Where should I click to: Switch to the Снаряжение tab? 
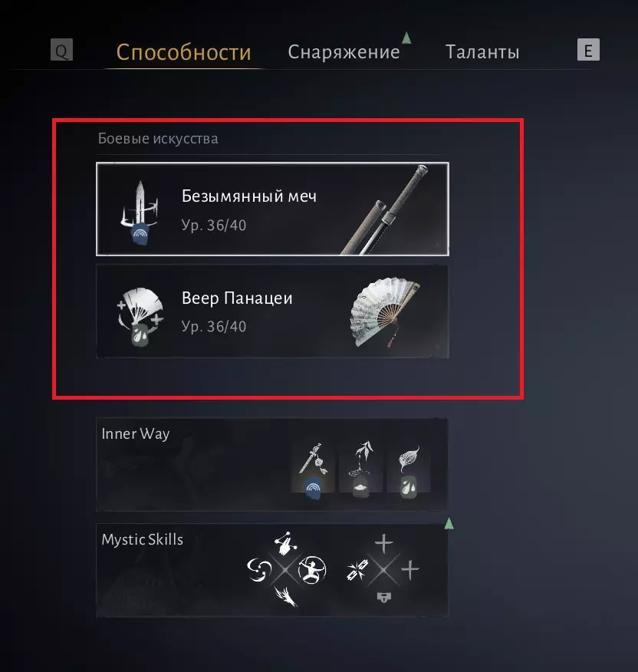(x=344, y=52)
